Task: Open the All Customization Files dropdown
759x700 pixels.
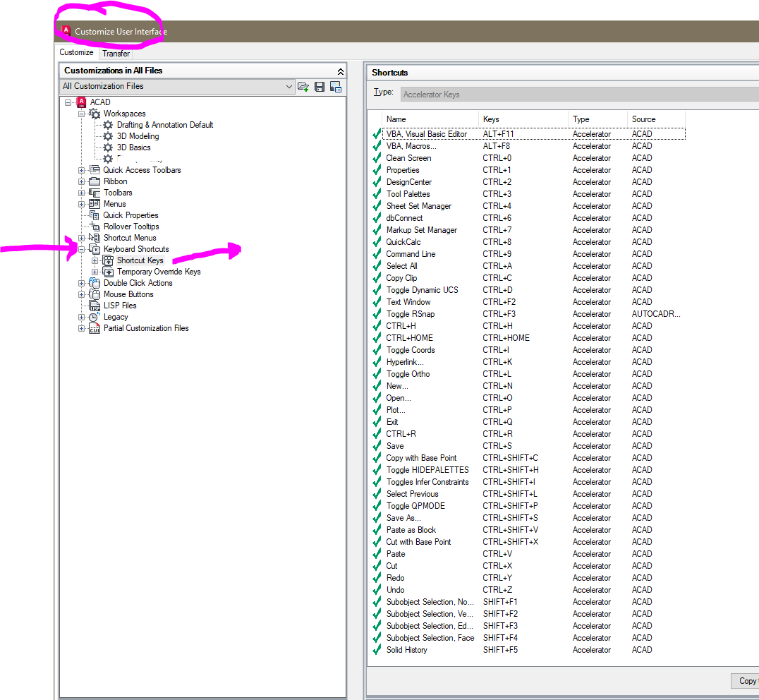Action: (291, 86)
